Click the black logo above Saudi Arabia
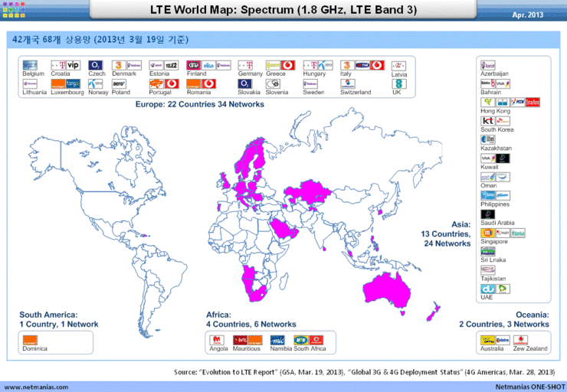 click(x=488, y=214)
